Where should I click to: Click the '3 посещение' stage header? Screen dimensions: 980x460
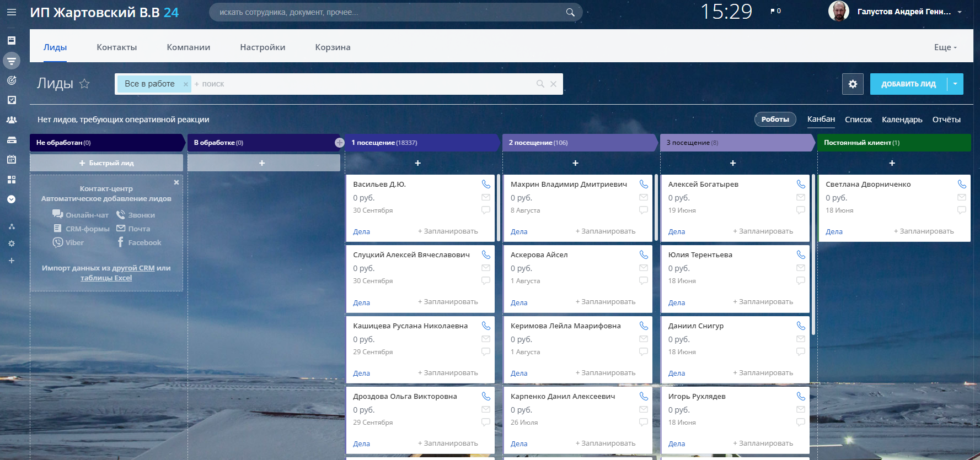(736, 143)
